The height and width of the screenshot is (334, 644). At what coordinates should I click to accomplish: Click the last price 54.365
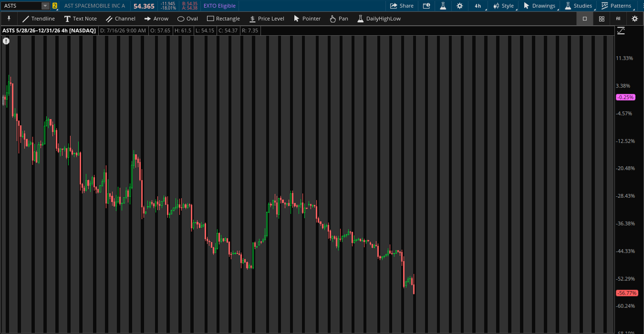coord(144,6)
